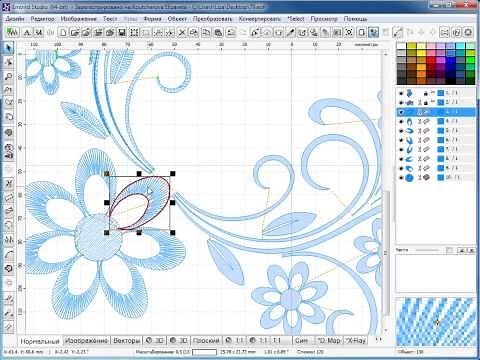
Task: Save design using floppy disk icon
Action: [122, 33]
